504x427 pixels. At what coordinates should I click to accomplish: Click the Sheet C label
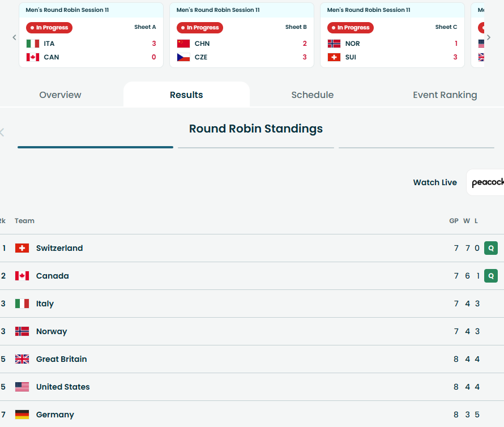pos(446,27)
